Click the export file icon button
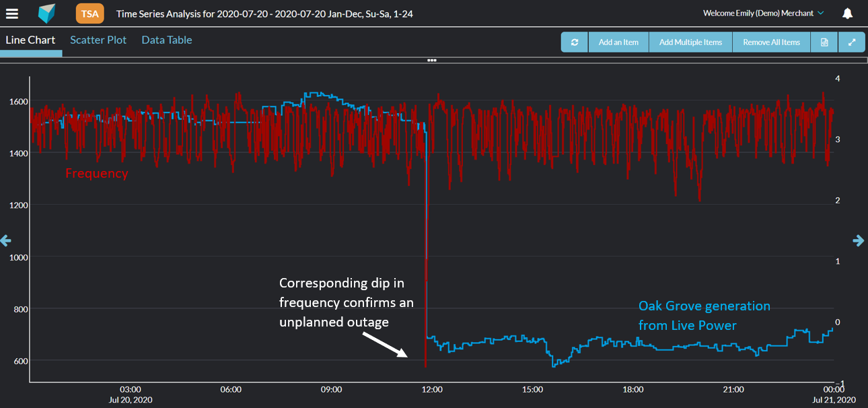Image resolution: width=868 pixels, height=408 pixels. coord(824,42)
